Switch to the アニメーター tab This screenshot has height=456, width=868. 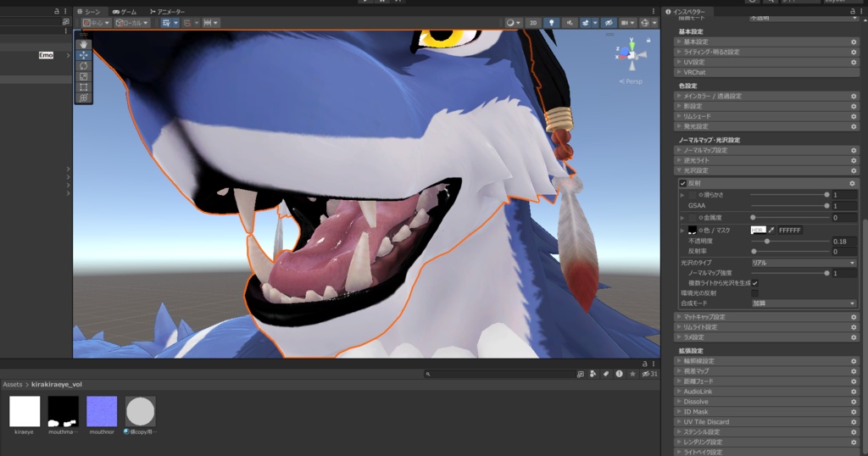pos(167,12)
